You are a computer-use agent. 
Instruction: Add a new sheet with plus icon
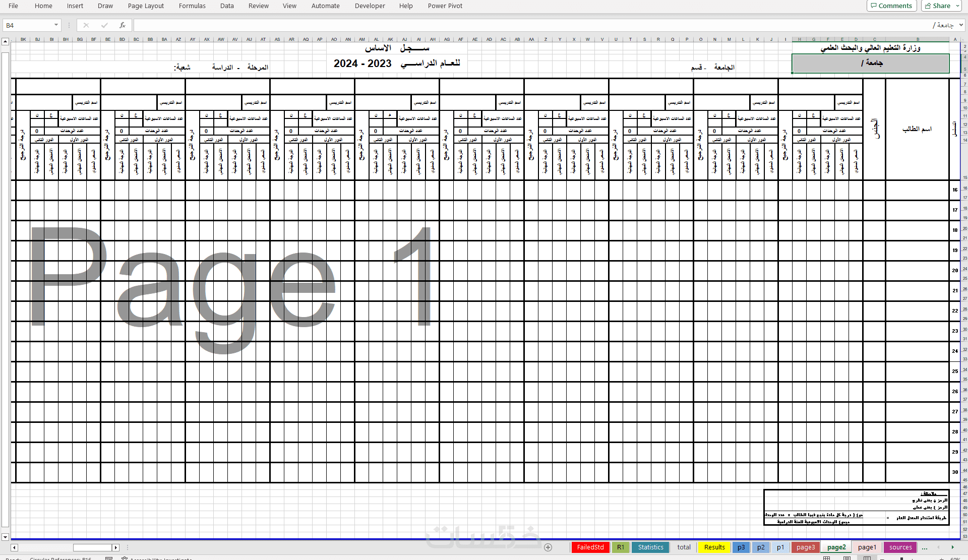pos(548,547)
